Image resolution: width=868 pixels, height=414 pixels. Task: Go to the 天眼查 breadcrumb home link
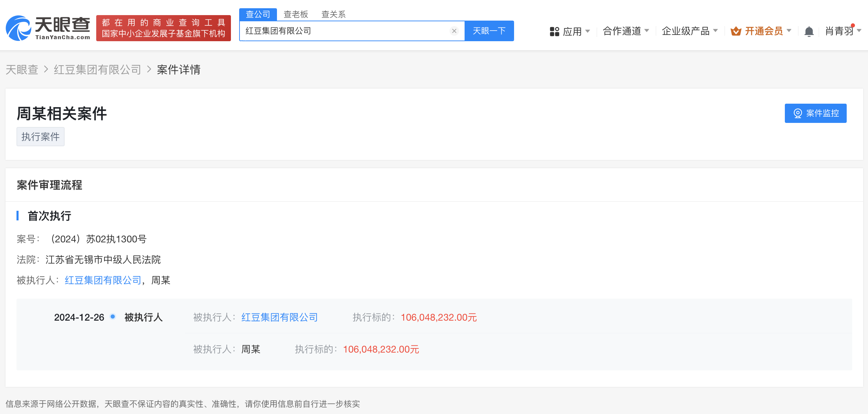[22, 70]
